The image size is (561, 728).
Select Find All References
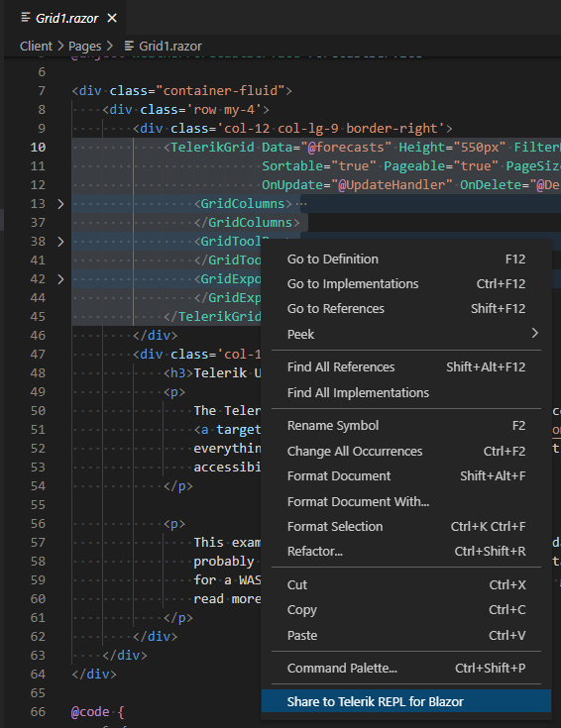pos(406,367)
